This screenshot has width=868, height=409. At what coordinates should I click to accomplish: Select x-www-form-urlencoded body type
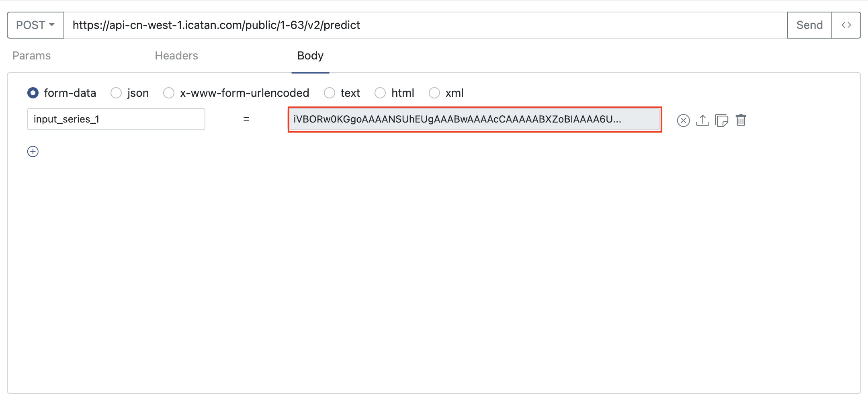(169, 93)
